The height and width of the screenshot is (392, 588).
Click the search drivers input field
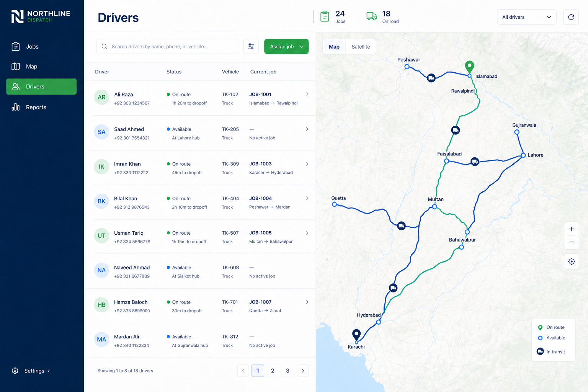[167, 46]
